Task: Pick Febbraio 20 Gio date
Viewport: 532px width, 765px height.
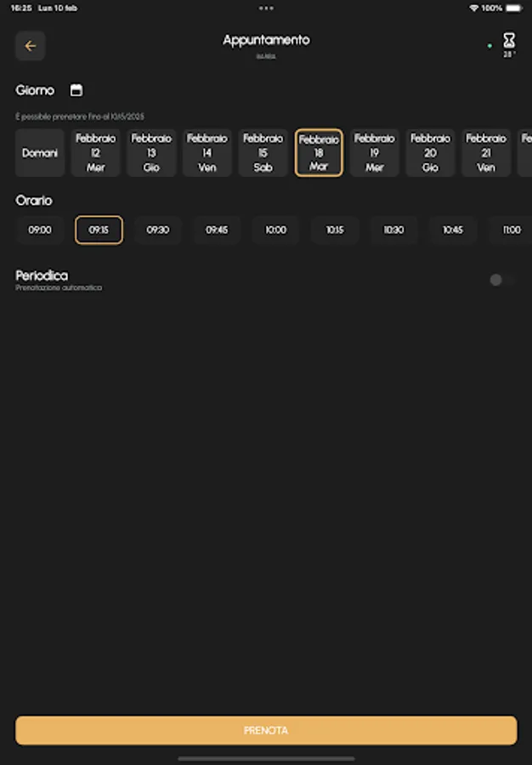Action: click(x=430, y=153)
